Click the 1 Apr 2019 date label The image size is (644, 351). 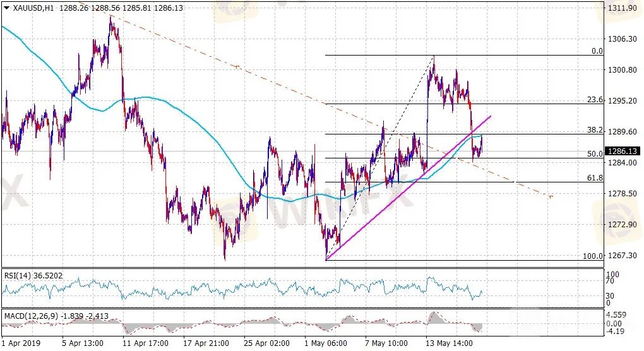(x=21, y=344)
